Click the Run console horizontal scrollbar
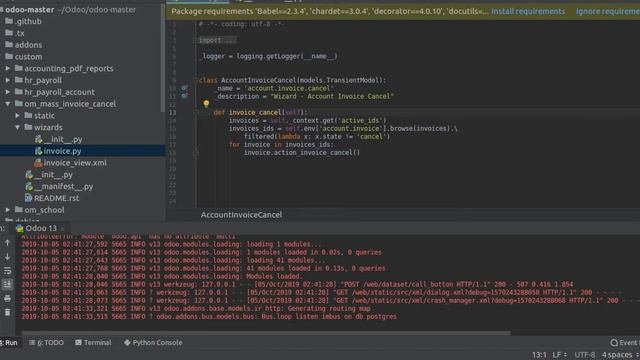640x360 pixels. pos(265,333)
